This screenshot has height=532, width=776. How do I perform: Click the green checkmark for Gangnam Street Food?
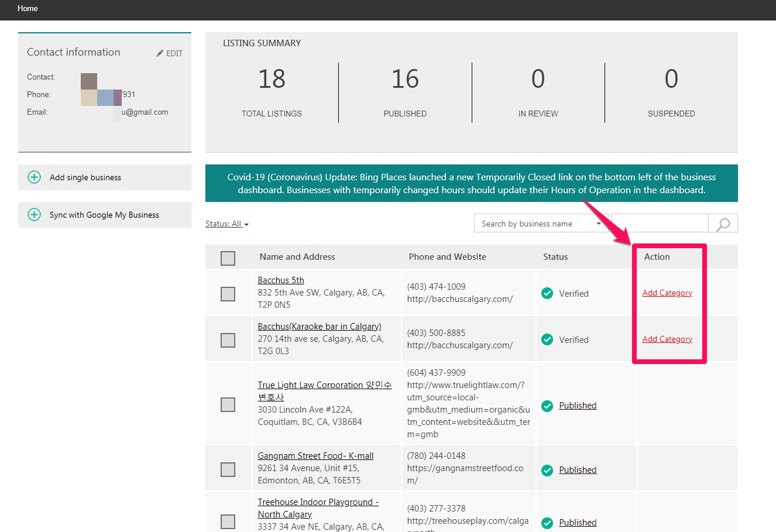547,470
